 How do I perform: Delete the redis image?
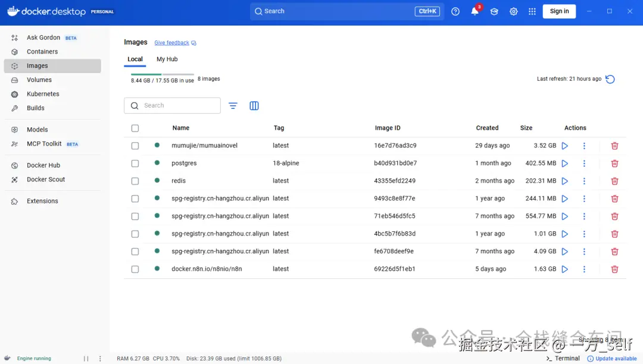[x=614, y=181]
